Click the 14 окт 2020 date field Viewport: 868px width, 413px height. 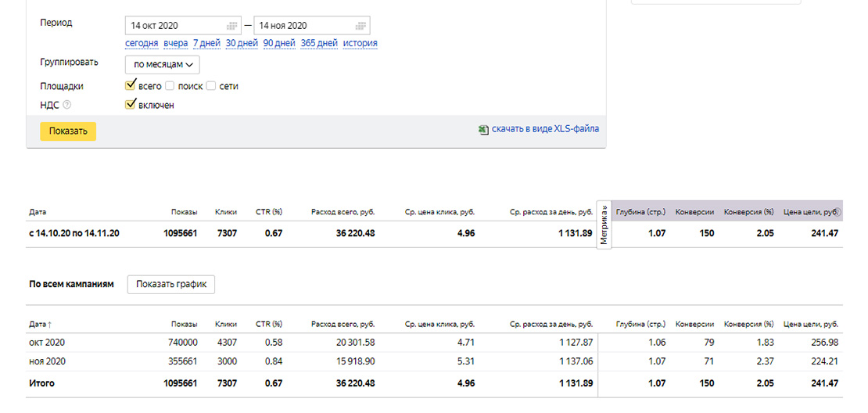(183, 26)
